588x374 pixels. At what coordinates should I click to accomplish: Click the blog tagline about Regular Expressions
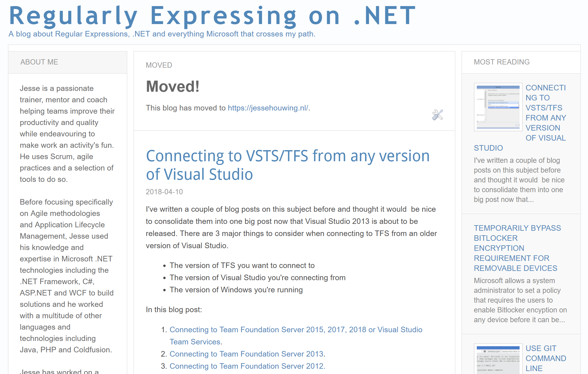point(162,34)
